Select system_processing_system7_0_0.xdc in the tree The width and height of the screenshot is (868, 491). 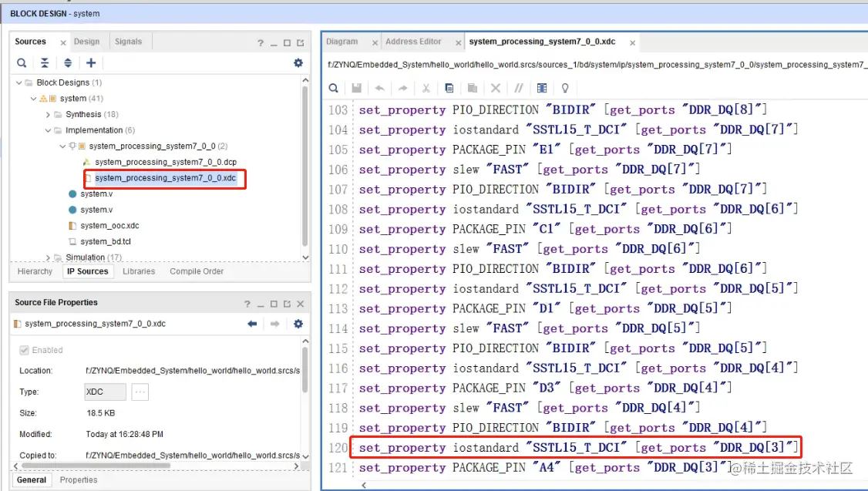166,178
